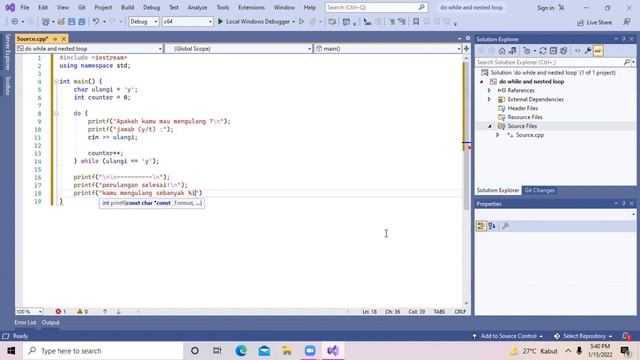Open Microsoft Edge from taskbar
Viewport: 640px width, 360px height.
click(241, 351)
